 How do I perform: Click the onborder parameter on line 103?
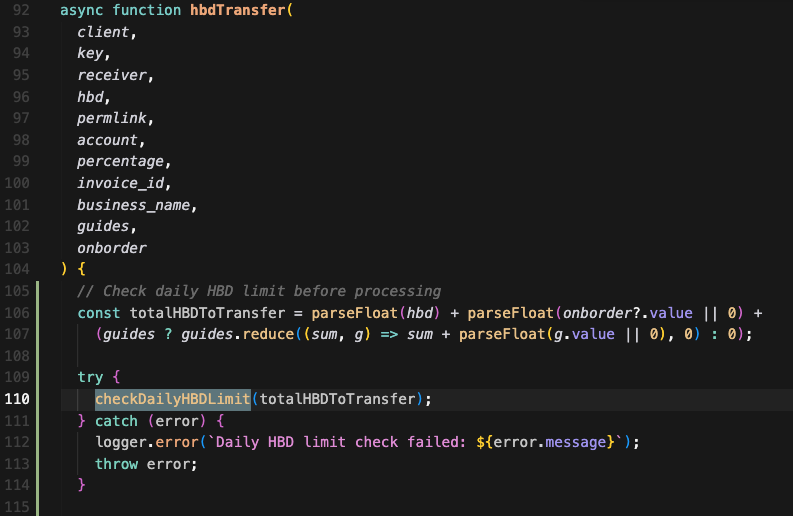(x=112, y=248)
